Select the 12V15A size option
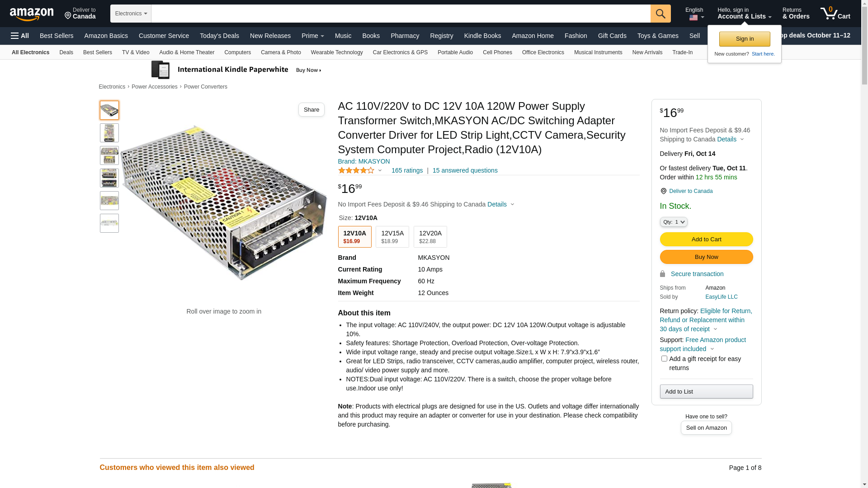The width and height of the screenshot is (868, 488). (392, 237)
